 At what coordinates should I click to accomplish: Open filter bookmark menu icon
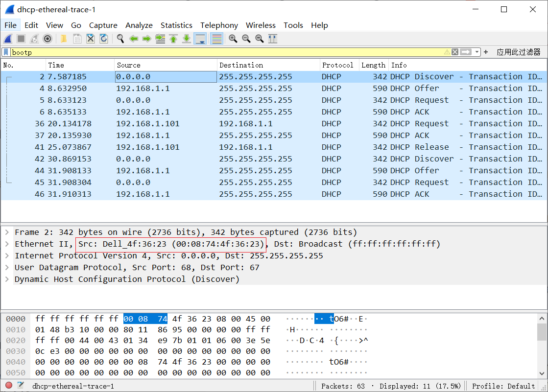tap(6, 52)
